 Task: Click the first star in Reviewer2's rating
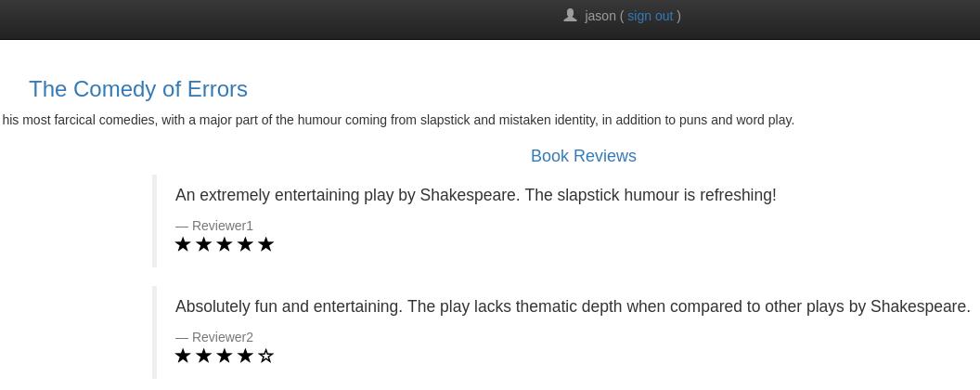coord(183,356)
